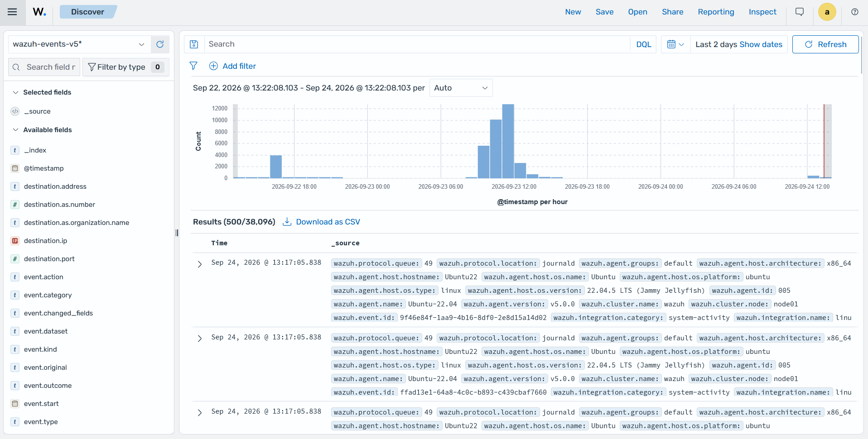
Task: Click the sidebar resize handle icon
Action: [x=177, y=233]
